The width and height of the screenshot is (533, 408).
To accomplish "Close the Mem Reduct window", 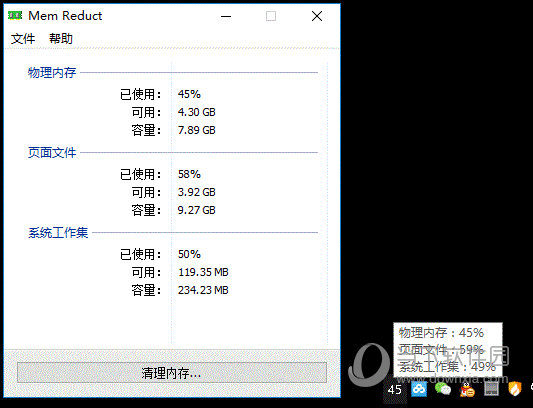I will click(317, 16).
